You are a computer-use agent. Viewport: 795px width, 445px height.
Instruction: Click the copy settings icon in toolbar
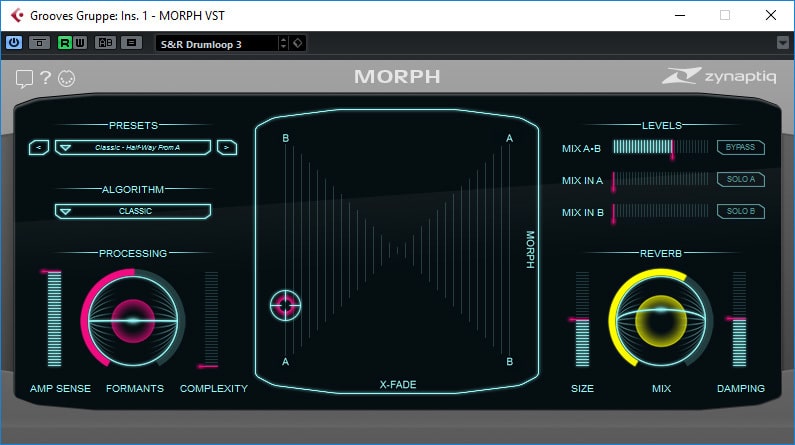point(131,43)
